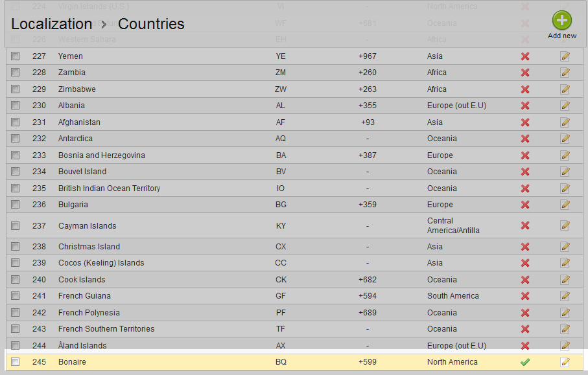The height and width of the screenshot is (375, 588).
Task: Click the Countries breadcrumb title
Action: tap(151, 24)
